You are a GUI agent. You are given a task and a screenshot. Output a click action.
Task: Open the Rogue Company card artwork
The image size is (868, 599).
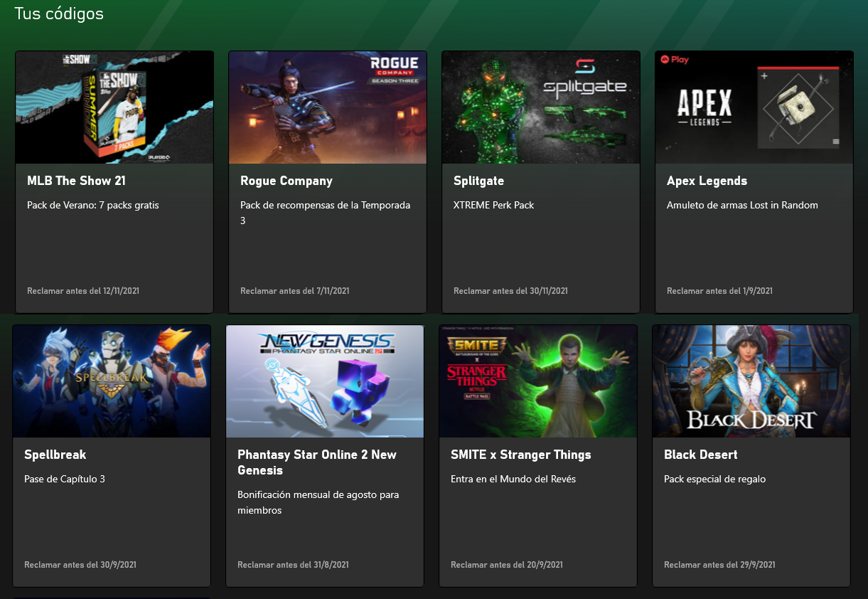[x=328, y=107]
